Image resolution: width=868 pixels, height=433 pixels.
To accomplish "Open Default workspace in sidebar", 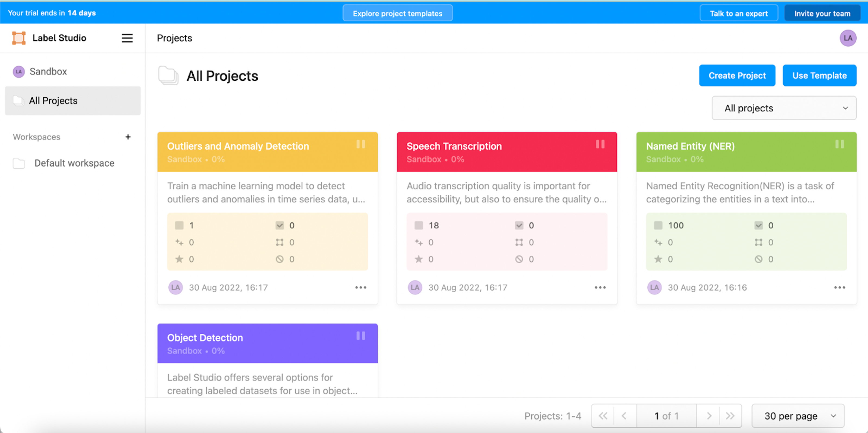I will point(73,163).
